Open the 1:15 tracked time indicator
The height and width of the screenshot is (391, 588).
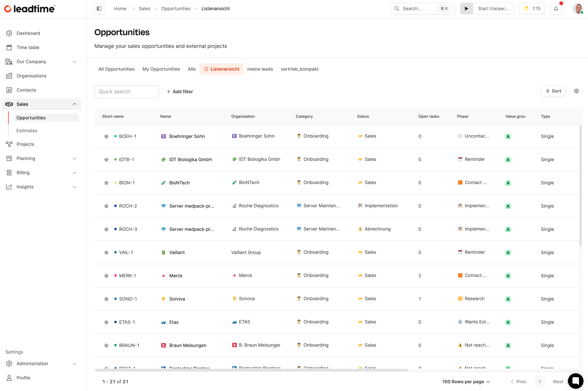click(x=532, y=9)
